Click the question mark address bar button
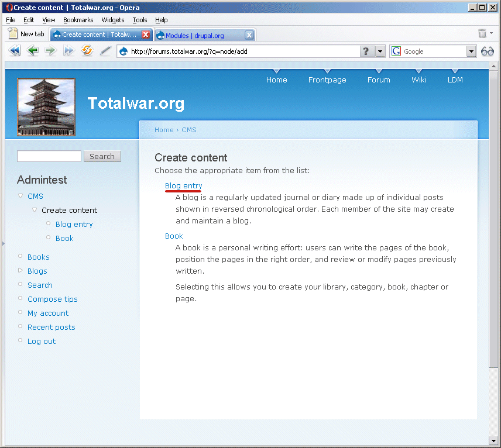 [x=366, y=51]
